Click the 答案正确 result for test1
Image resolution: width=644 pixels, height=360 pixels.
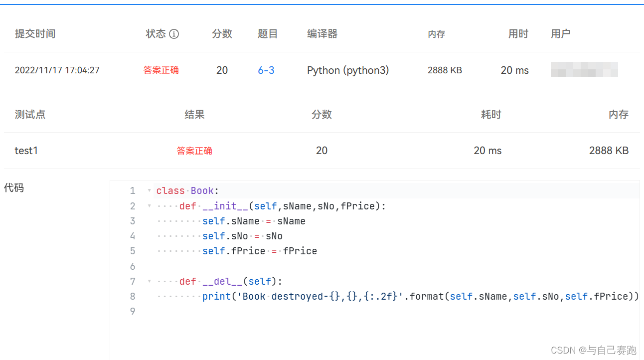coord(194,150)
